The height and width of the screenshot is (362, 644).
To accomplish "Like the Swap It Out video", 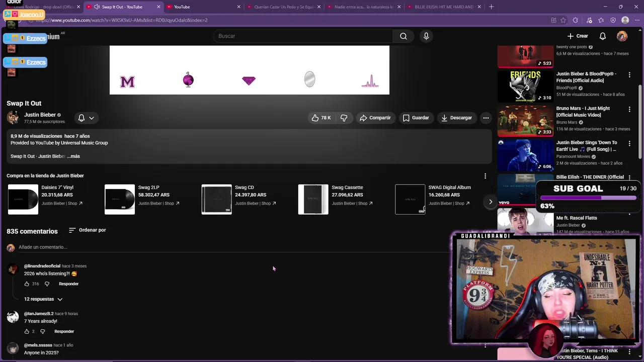I will point(320,118).
